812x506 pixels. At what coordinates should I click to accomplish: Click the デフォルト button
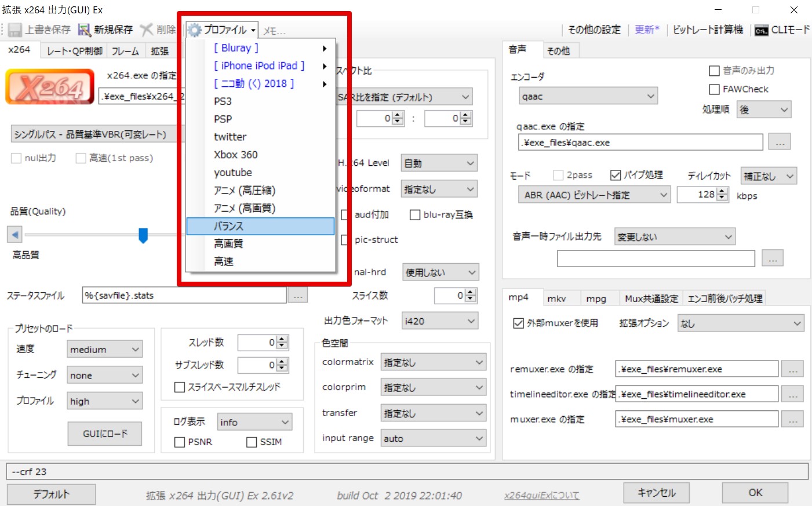[x=52, y=494]
